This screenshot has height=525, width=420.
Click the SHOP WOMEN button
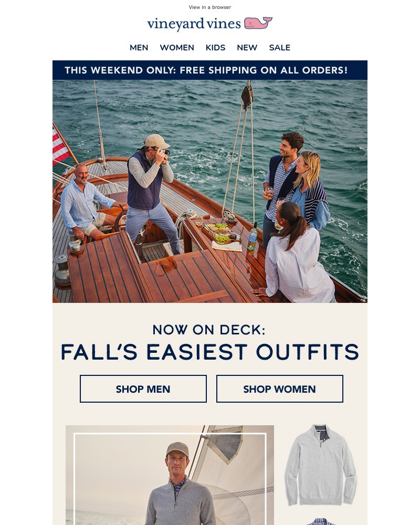pos(280,388)
